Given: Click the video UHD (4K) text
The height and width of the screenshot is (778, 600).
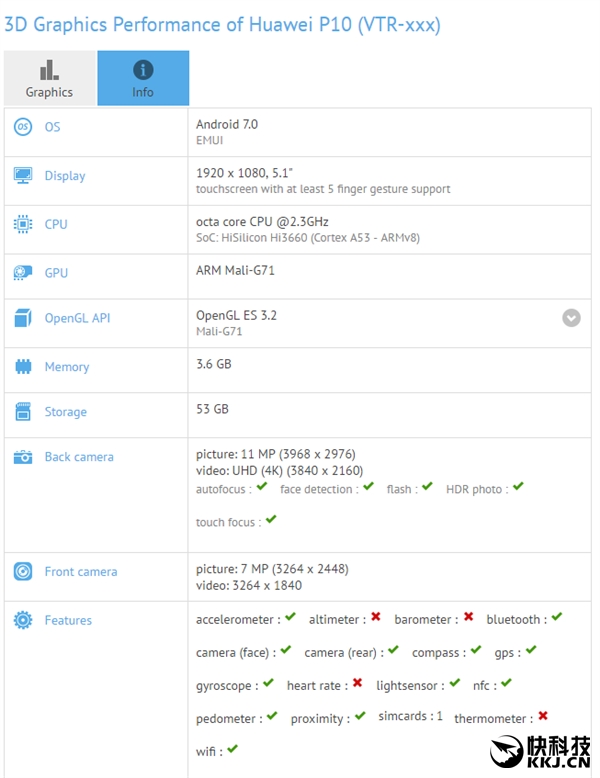Looking at the screenshot, I should [279, 470].
